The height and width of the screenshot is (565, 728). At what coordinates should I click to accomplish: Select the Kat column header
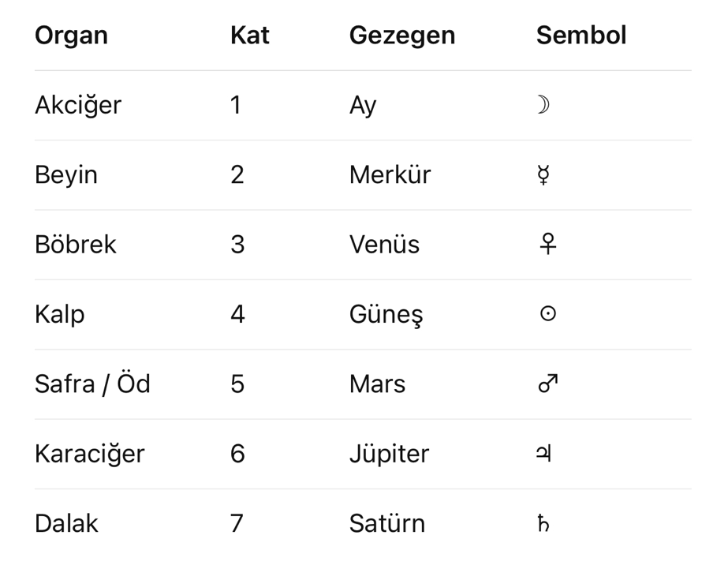point(249,36)
